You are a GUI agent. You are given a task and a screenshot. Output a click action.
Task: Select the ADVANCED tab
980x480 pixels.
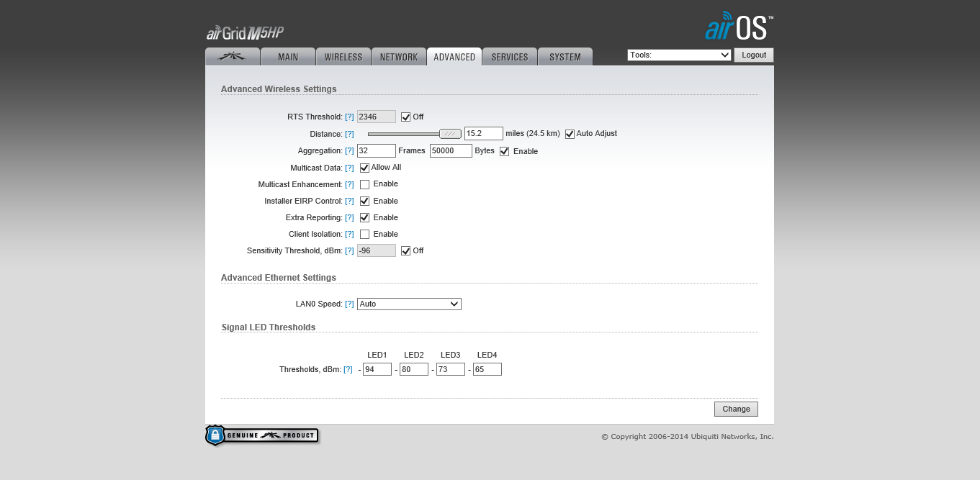tap(454, 57)
